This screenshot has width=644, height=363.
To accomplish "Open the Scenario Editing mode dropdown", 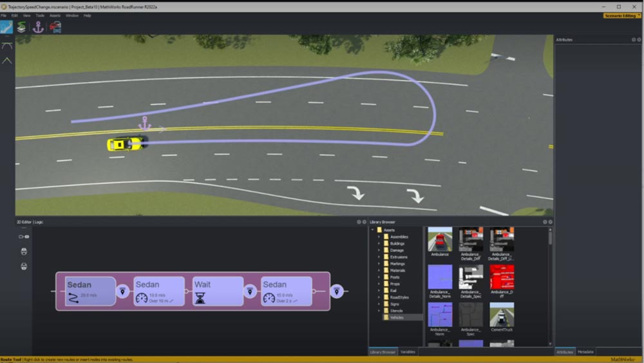I will pyautogui.click(x=622, y=15).
